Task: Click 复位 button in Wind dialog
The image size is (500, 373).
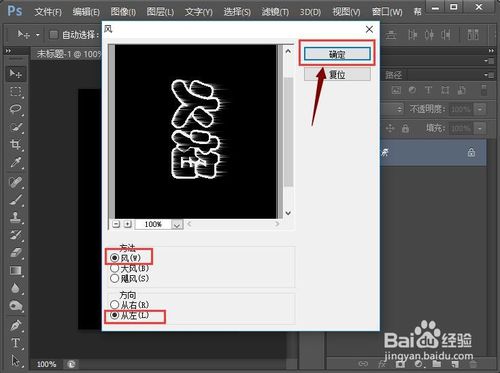Action: coord(337,74)
